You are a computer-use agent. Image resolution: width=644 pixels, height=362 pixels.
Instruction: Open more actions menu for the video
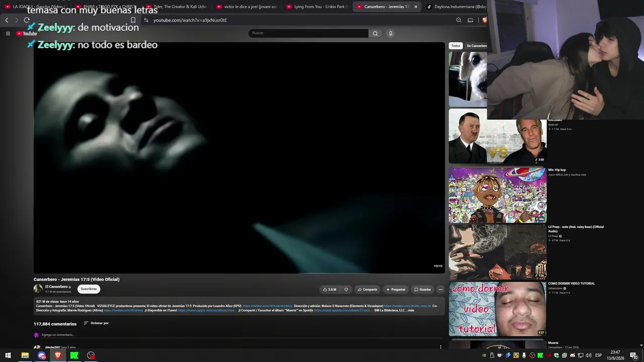[x=440, y=290]
